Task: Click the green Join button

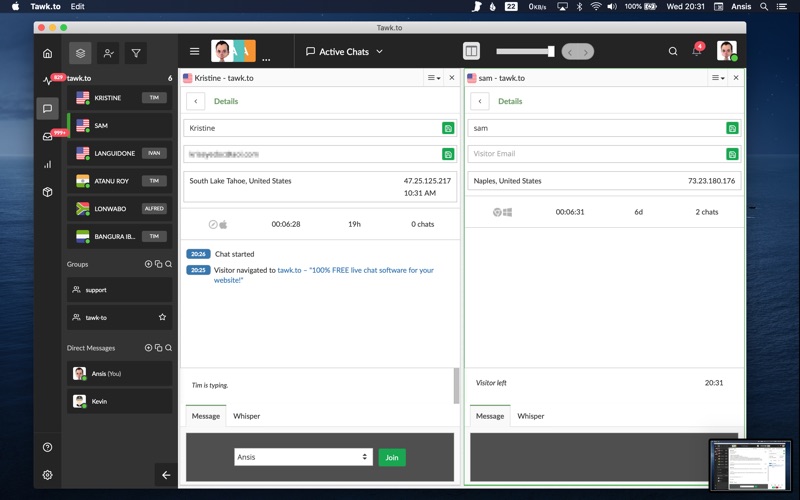Action: [392, 457]
